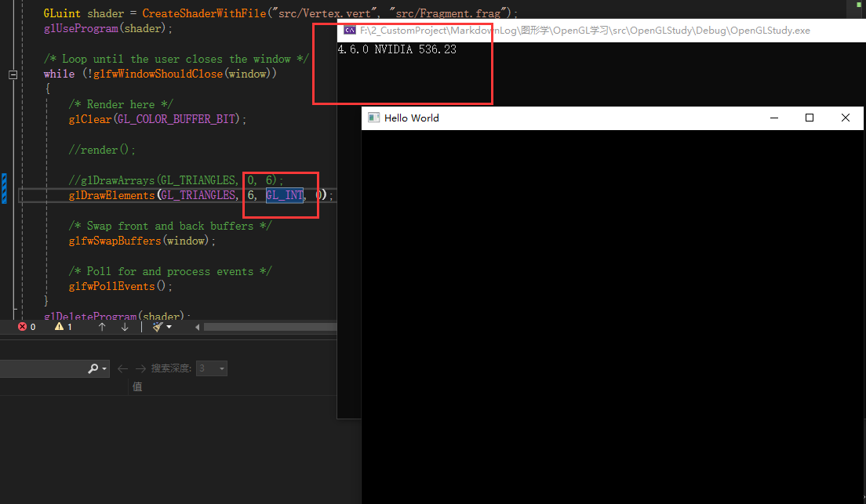Go to previous issue with up arrow
This screenshot has height=504, width=866.
(x=102, y=327)
